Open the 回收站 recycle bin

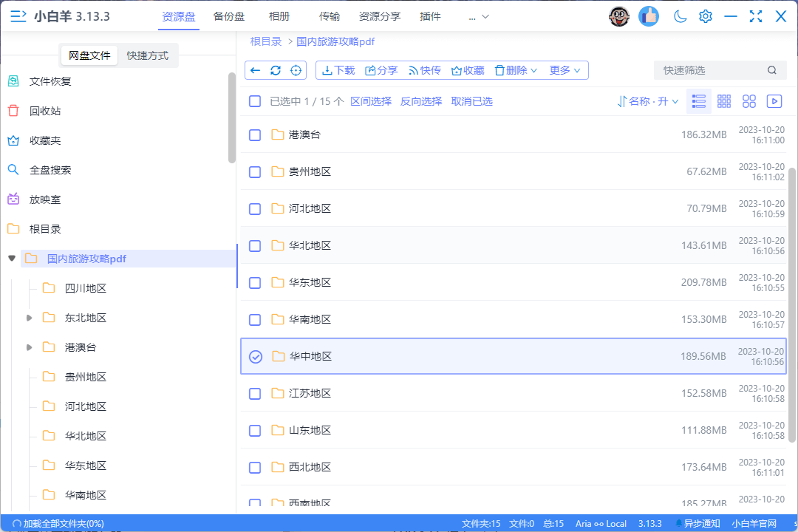click(46, 110)
